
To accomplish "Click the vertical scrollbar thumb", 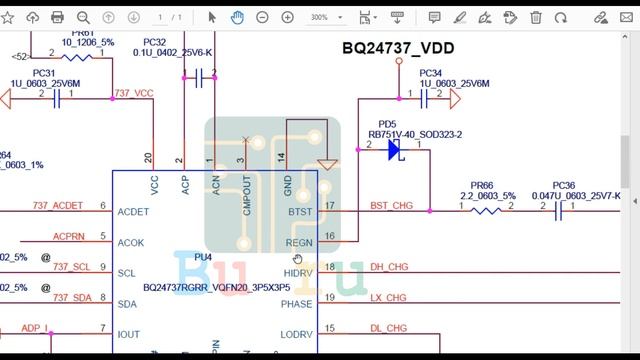I will pos(624,161).
